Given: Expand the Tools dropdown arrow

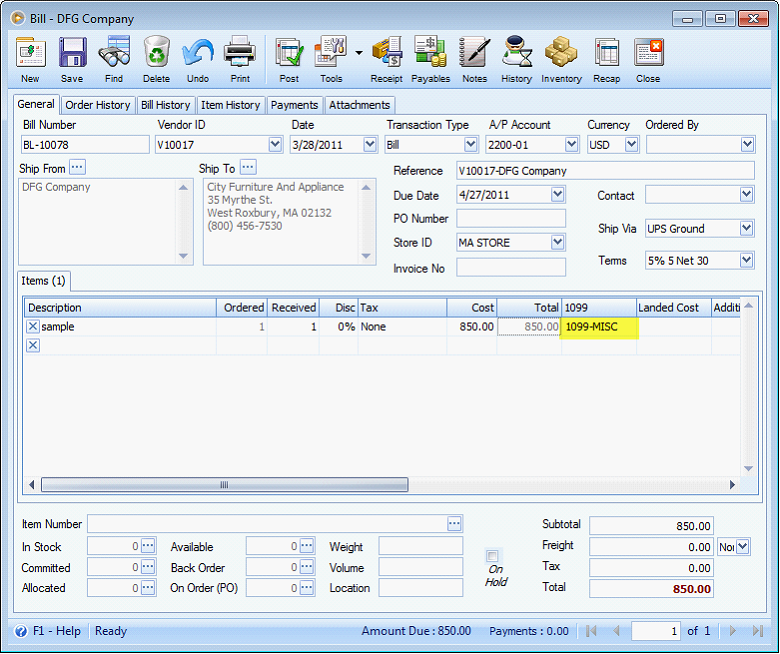Looking at the screenshot, I should 359,52.
